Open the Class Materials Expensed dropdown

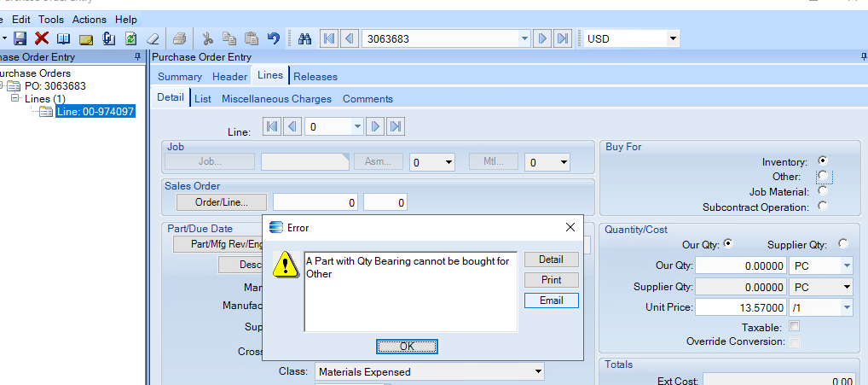(x=538, y=371)
